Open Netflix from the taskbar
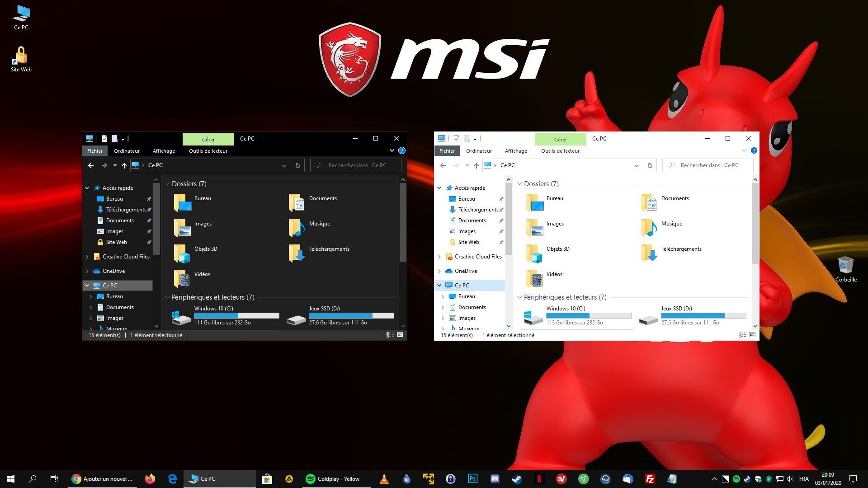 539,479
